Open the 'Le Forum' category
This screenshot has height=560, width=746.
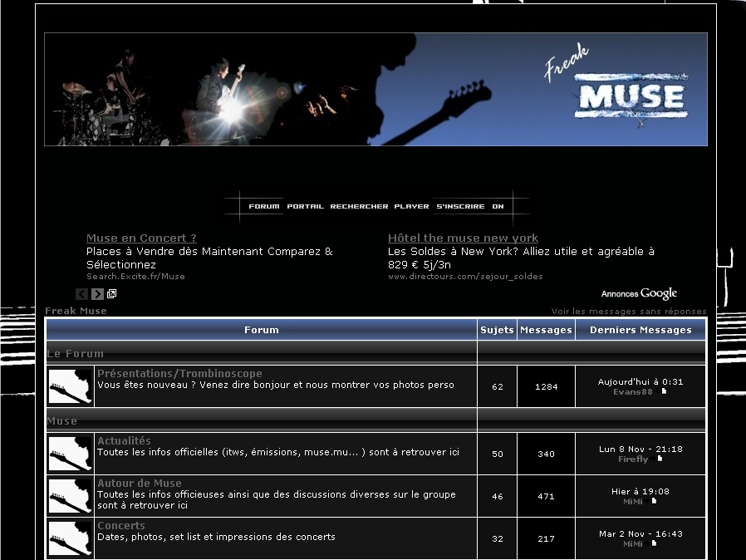click(75, 353)
